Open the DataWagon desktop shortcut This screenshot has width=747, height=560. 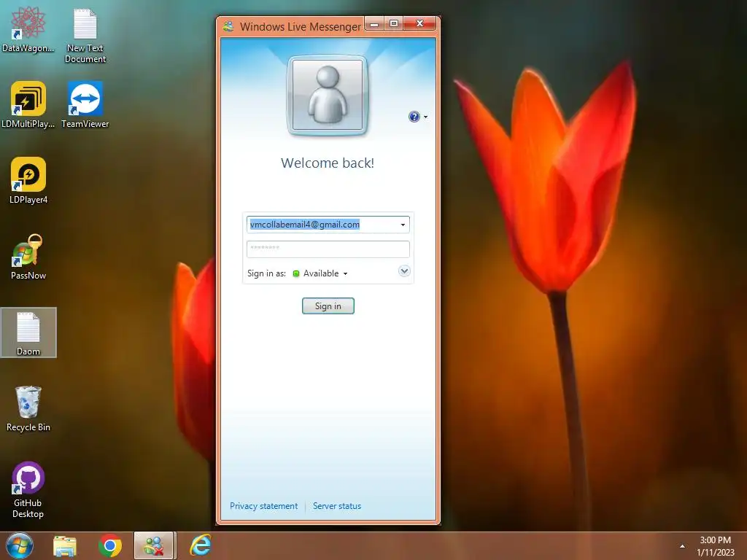click(28, 29)
